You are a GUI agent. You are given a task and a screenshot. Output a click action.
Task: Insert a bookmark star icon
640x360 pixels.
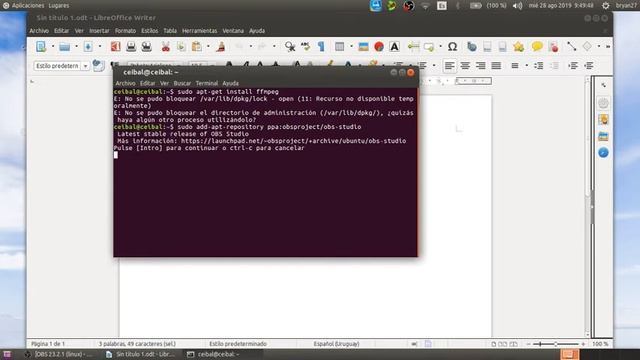tap(519, 47)
